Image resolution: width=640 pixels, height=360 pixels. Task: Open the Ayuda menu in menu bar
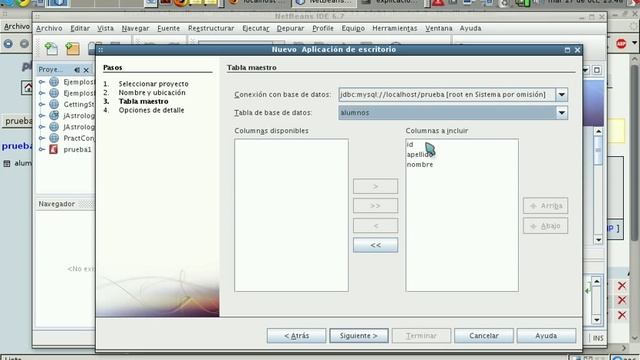pos(470,28)
